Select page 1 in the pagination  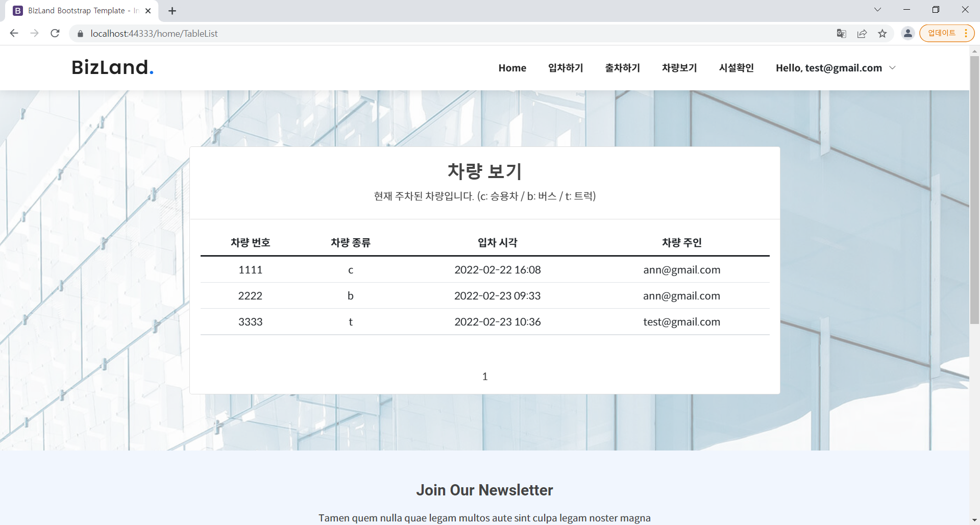484,376
